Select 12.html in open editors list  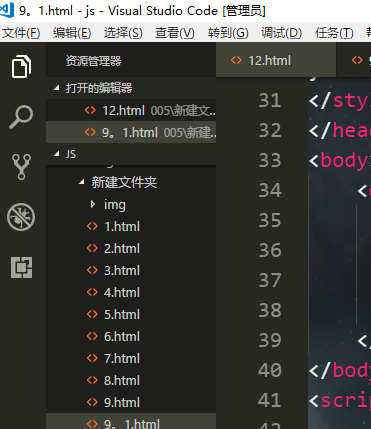click(131, 110)
